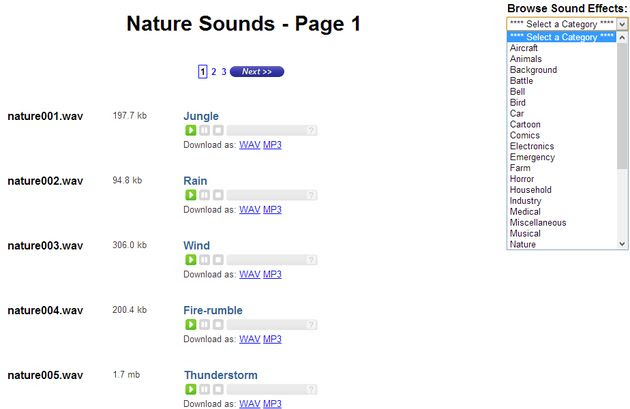
Task: Go to page 3 of results
Action: click(224, 72)
